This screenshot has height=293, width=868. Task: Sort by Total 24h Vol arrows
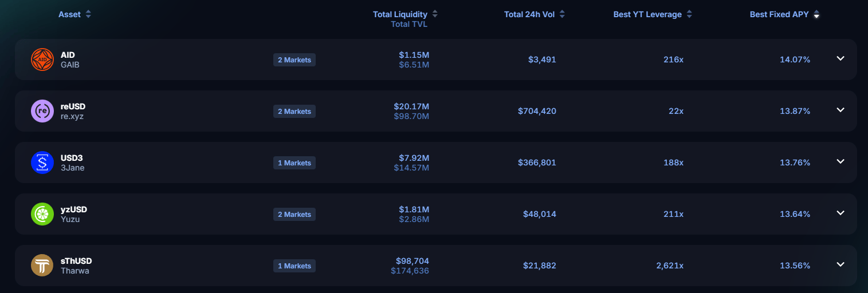click(x=562, y=14)
